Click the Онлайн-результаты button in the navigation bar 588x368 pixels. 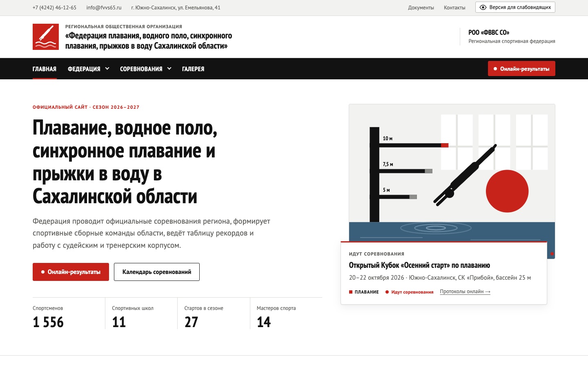click(521, 69)
